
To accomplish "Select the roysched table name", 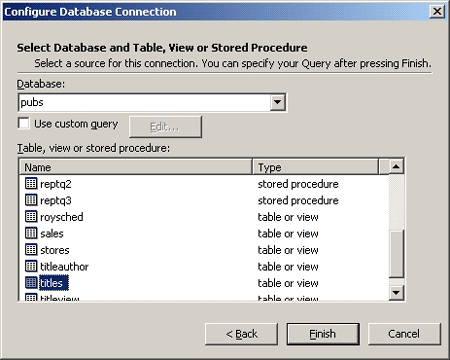I will pyautogui.click(x=62, y=217).
